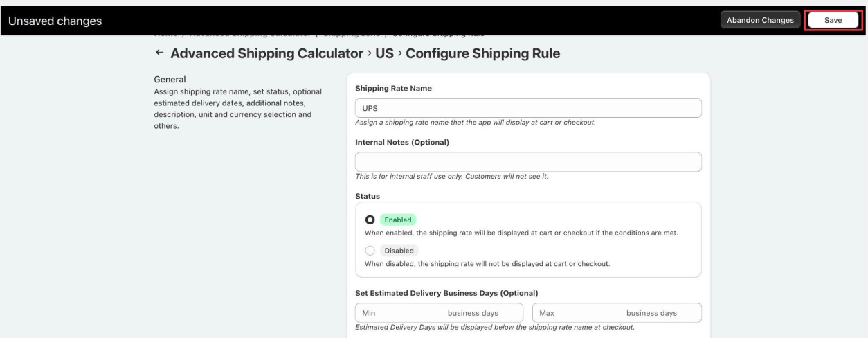Screen dimensions: 868x338
Task: Go to the US zone breadcrumb
Action: 384,53
